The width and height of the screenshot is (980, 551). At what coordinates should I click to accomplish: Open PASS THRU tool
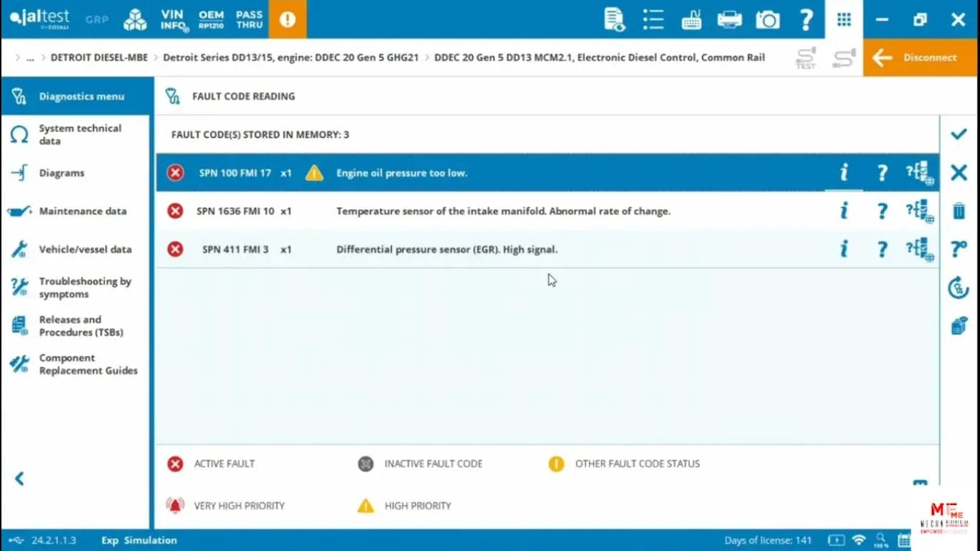point(250,19)
